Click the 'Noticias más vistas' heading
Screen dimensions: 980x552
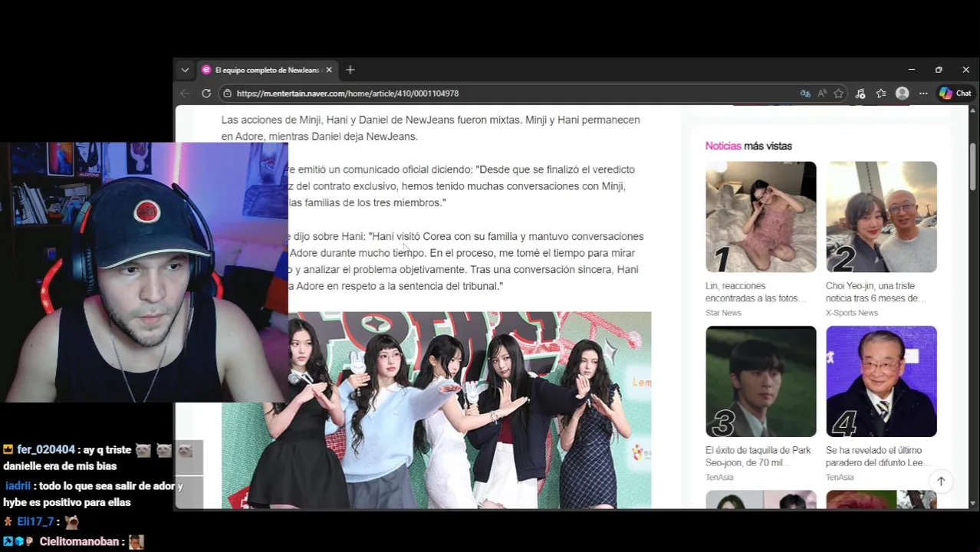(748, 146)
